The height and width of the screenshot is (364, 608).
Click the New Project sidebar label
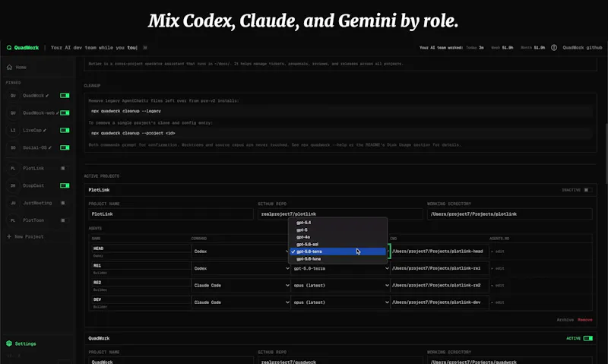pos(29,236)
